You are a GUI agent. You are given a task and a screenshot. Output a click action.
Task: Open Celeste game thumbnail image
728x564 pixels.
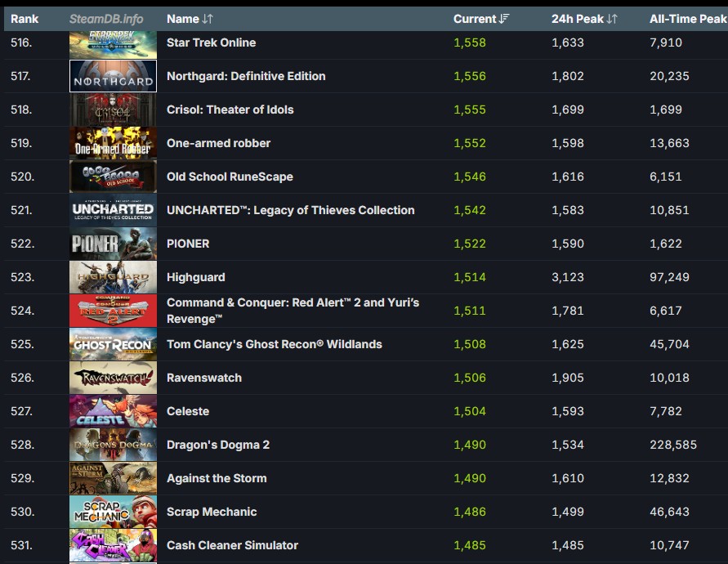[113, 411]
